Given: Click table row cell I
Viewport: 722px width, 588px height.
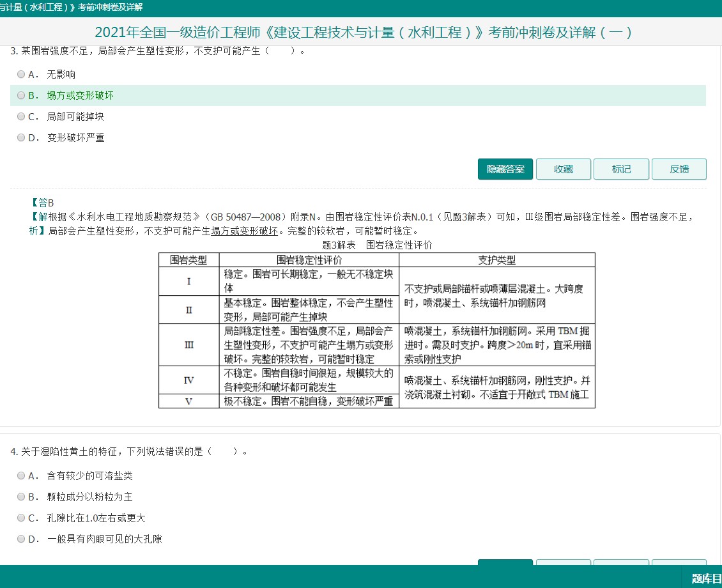Looking at the screenshot, I should (188, 281).
